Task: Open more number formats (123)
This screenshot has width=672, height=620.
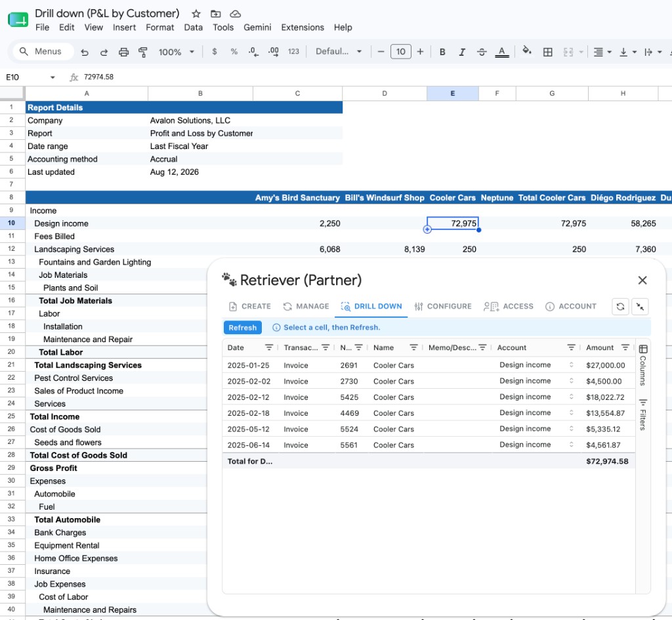Action: (x=293, y=51)
